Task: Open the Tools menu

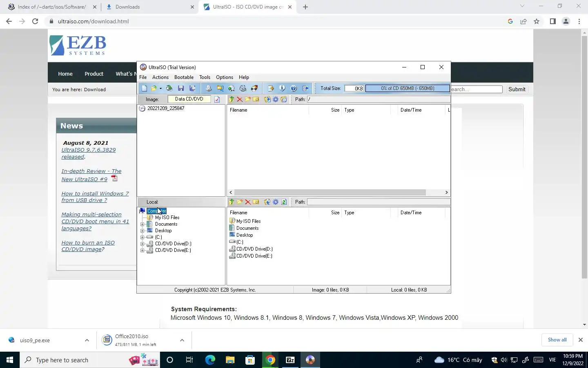Action: (x=205, y=77)
